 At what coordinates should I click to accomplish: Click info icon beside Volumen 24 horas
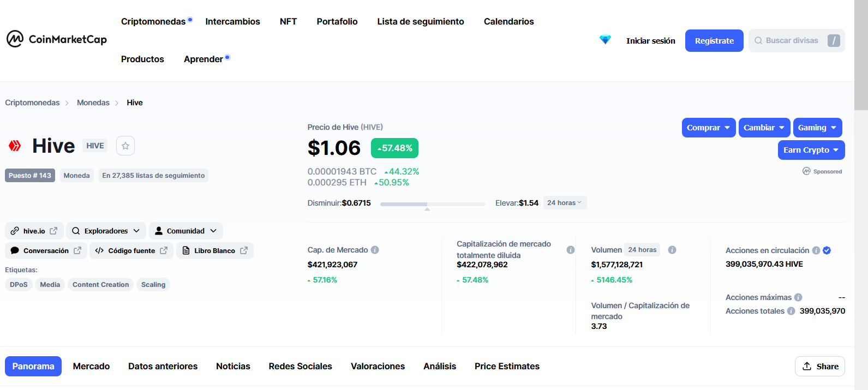pos(672,250)
